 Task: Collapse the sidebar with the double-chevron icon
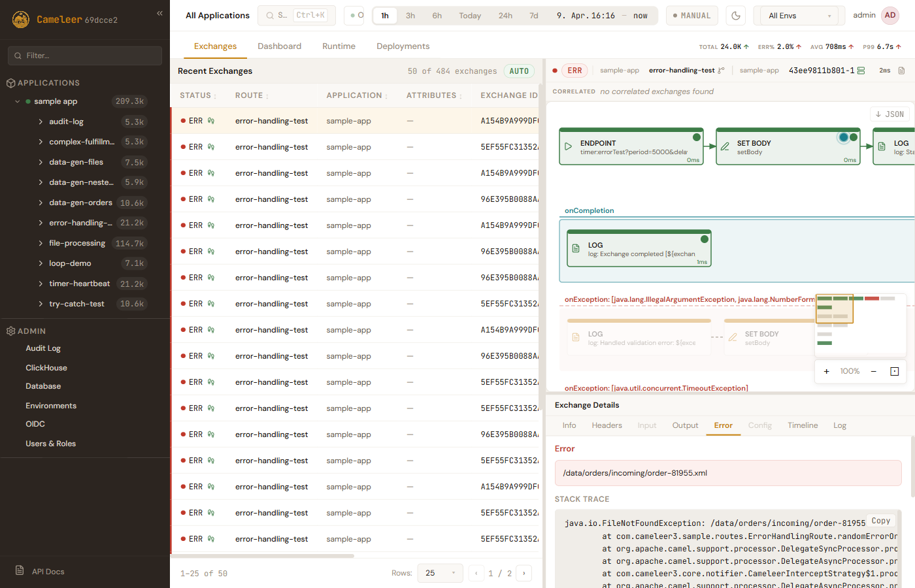click(159, 13)
